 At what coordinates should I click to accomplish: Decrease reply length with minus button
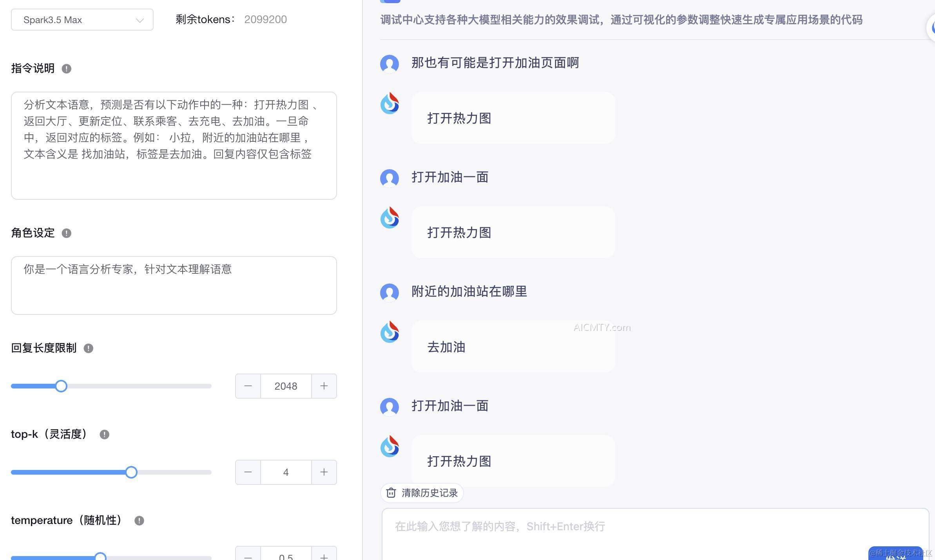pyautogui.click(x=248, y=386)
